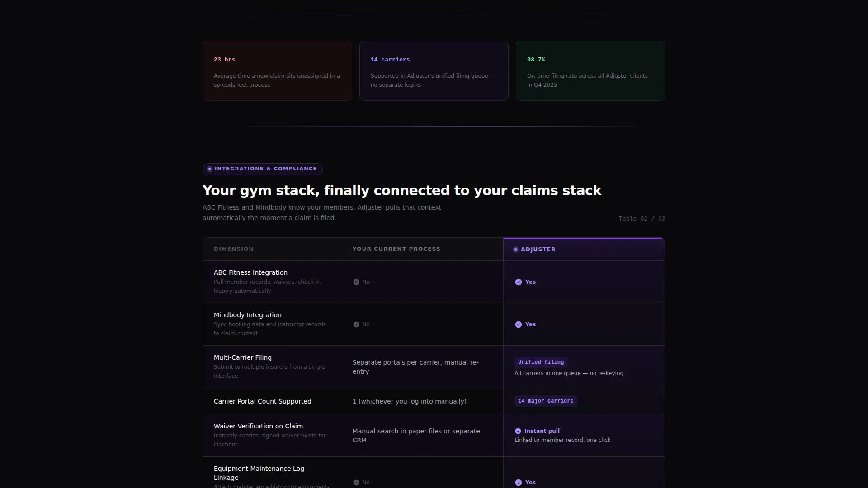Click the Table 02 / 03 indicator
This screenshot has height=488, width=868.
(x=642, y=219)
